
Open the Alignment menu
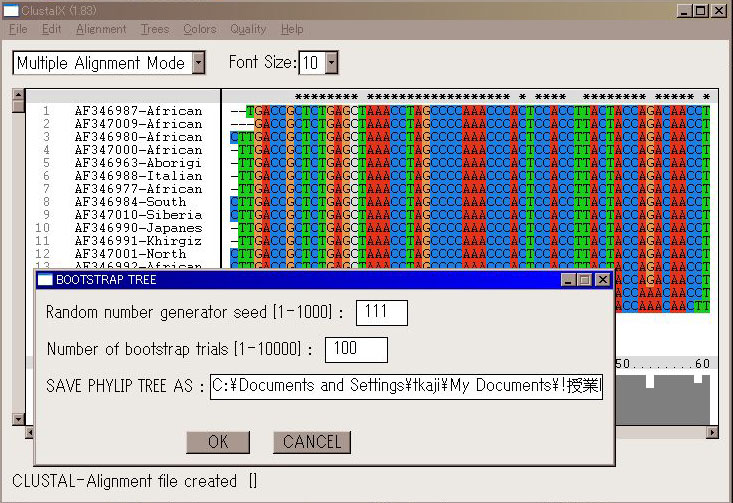(101, 29)
